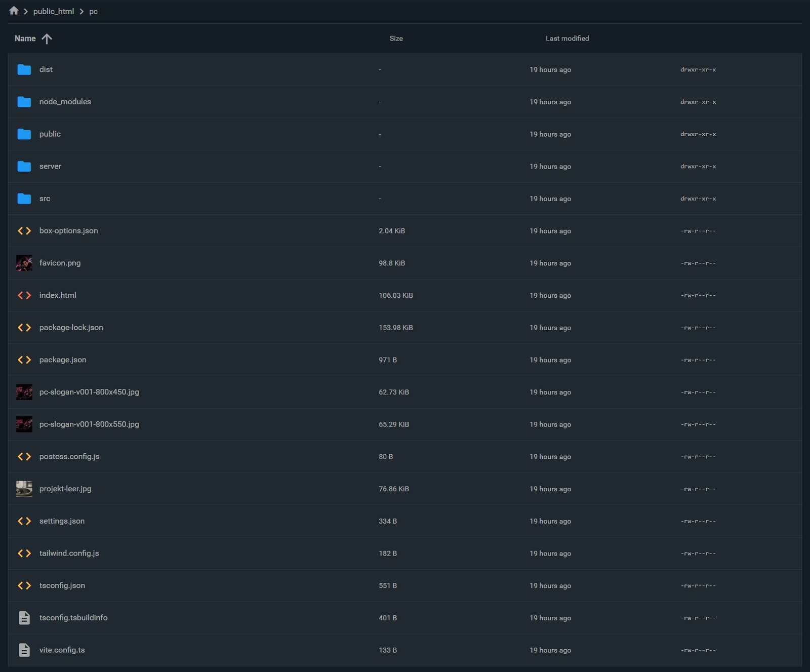Screen dimensions: 810x672
Task: Open the public folder name
Action: pyautogui.click(x=50, y=134)
